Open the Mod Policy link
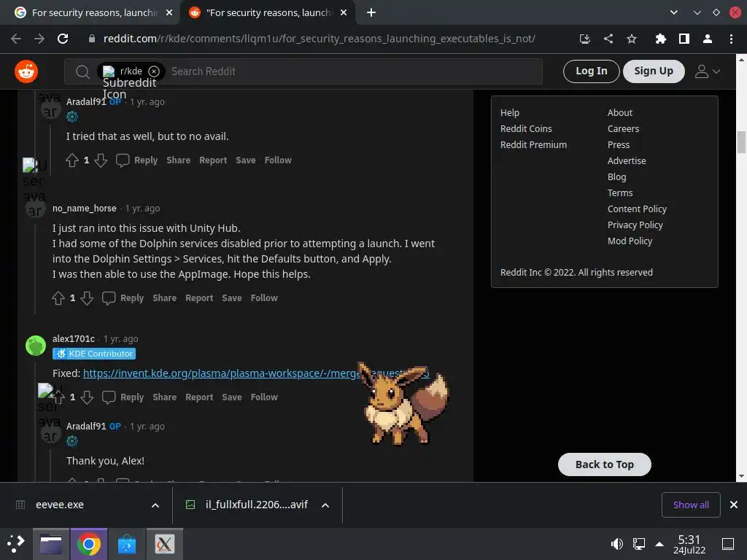 click(630, 241)
